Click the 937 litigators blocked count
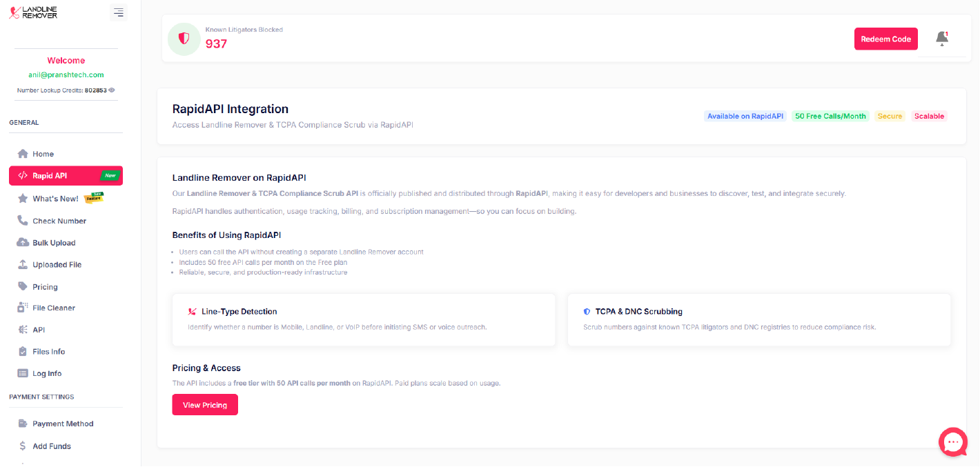Screen dimensions: 980x467 (x=216, y=44)
